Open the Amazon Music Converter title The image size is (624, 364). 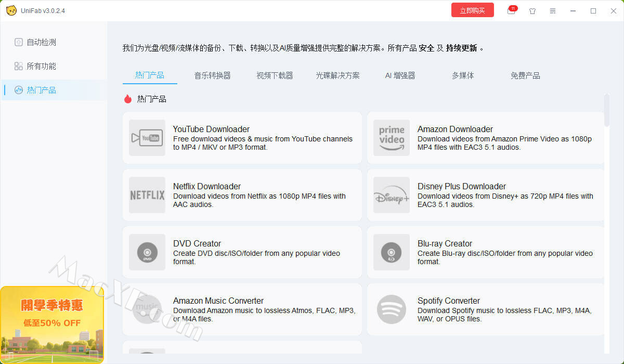coord(218,301)
